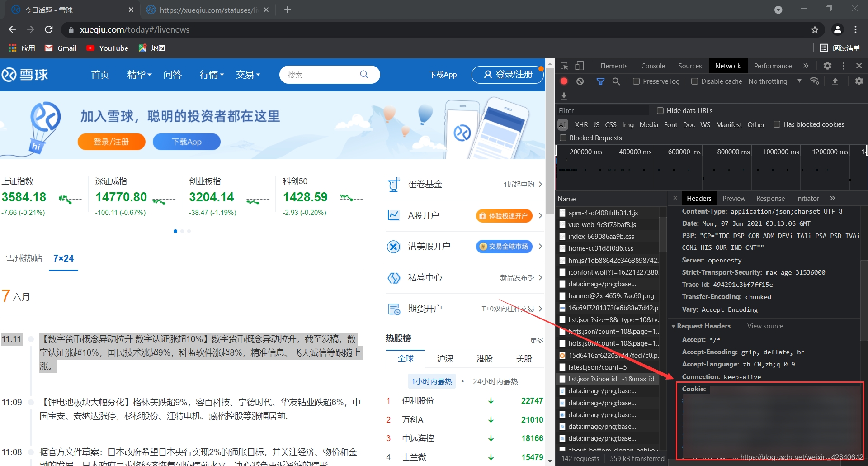The image size is (868, 466).
Task: Expand more DevTools tabs chevron
Action: point(806,66)
